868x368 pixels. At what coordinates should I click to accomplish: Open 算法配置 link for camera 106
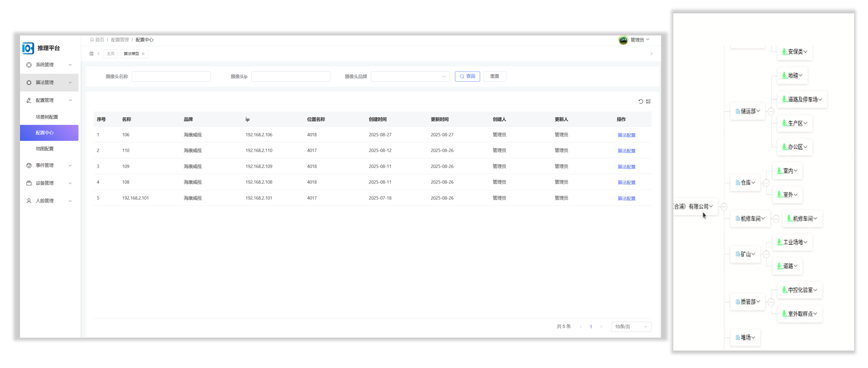pyautogui.click(x=626, y=135)
